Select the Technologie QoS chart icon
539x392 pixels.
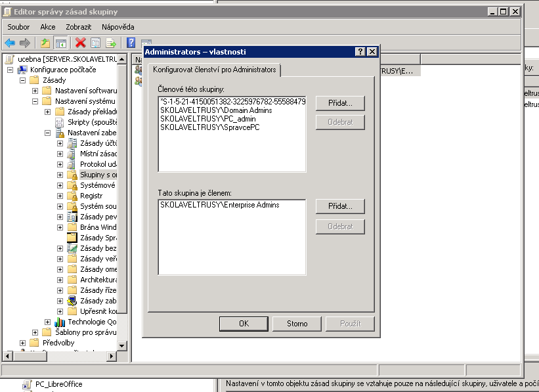[60, 322]
